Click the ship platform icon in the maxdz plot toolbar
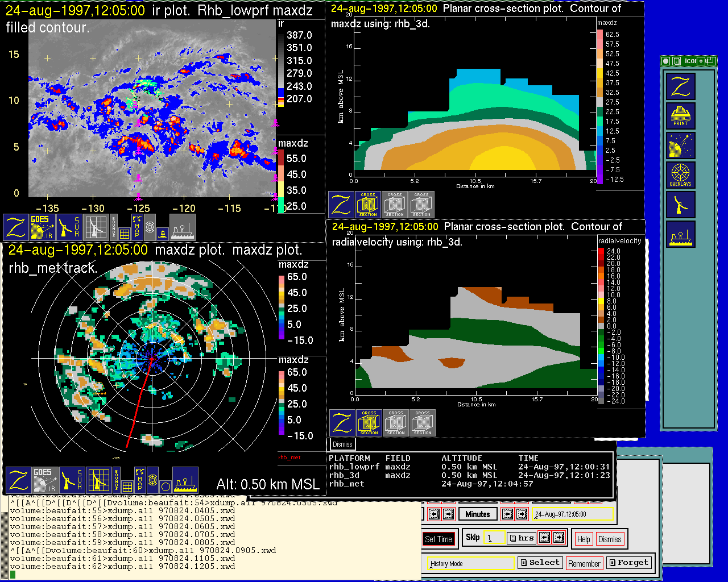The image size is (728, 582). pyautogui.click(x=185, y=480)
